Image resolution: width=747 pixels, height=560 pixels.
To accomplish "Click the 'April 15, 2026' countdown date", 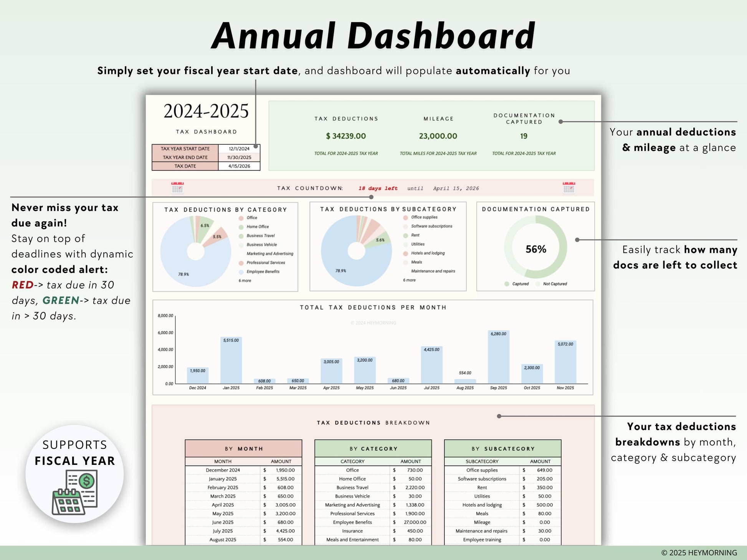I will (x=456, y=188).
